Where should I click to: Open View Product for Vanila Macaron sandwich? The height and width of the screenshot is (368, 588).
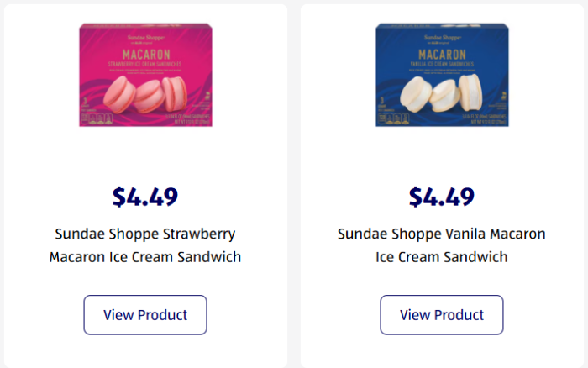click(442, 315)
